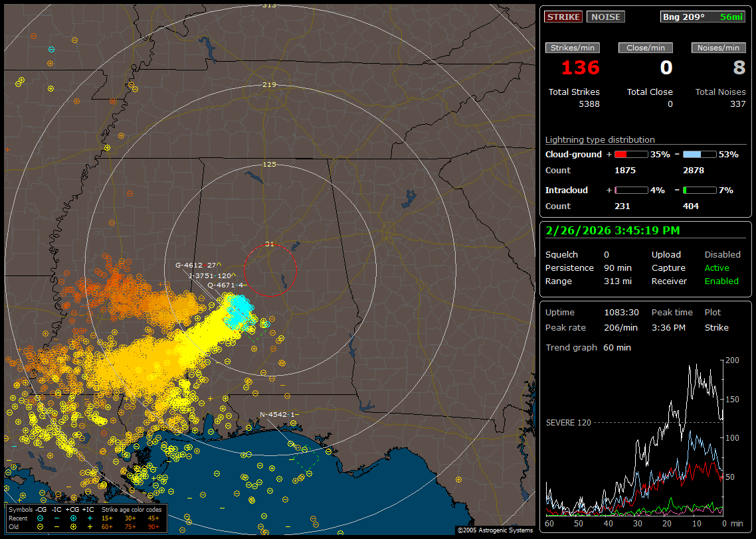Click the old -CG yellow symbol in legend

click(x=41, y=526)
